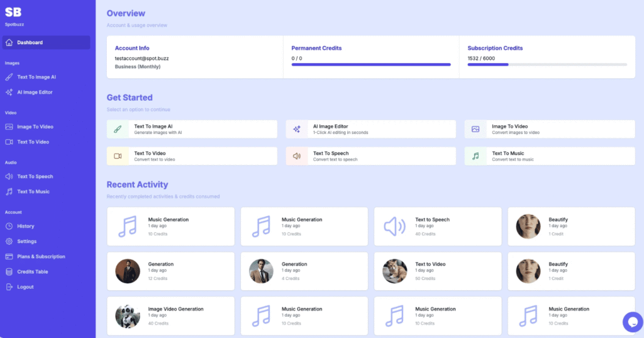Viewport: 644px width, 338px height.
Task: Click the Text To Music note icon in sidebar
Action: [x=9, y=191]
